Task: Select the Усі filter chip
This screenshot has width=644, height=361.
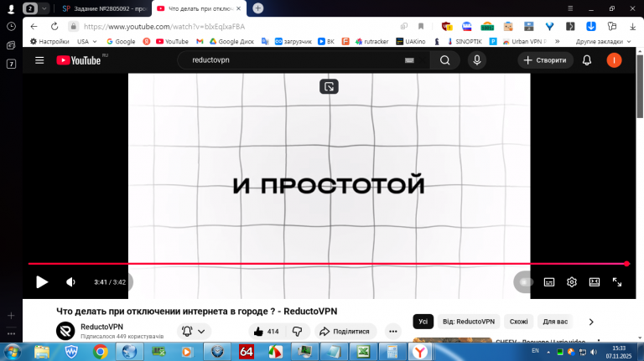Action: [423, 322]
